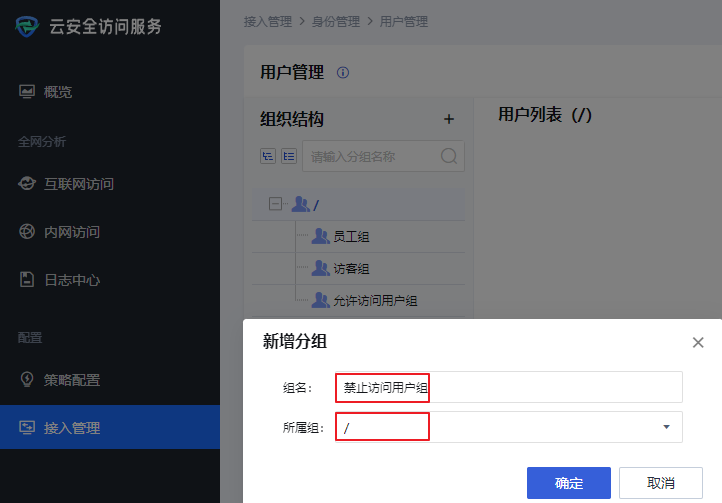Open 内网访问 menu item
This screenshot has width=722, height=503.
pyautogui.click(x=71, y=232)
